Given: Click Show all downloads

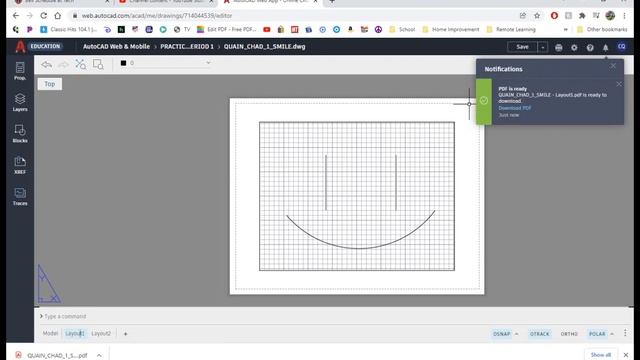Looking at the screenshot, I should pyautogui.click(x=601, y=355).
